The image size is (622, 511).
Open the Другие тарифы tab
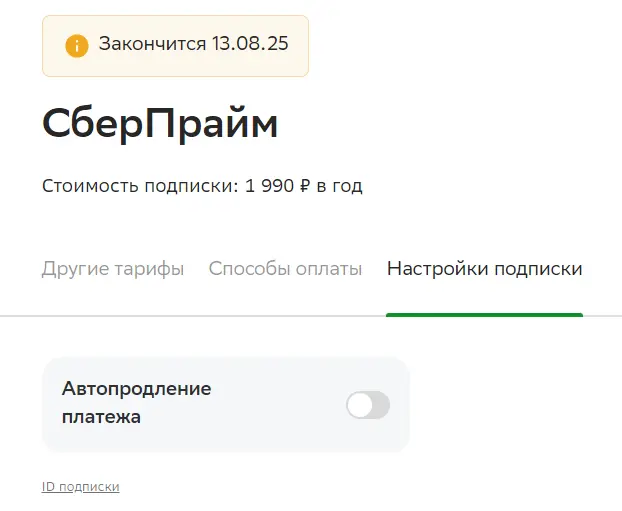coord(113,269)
